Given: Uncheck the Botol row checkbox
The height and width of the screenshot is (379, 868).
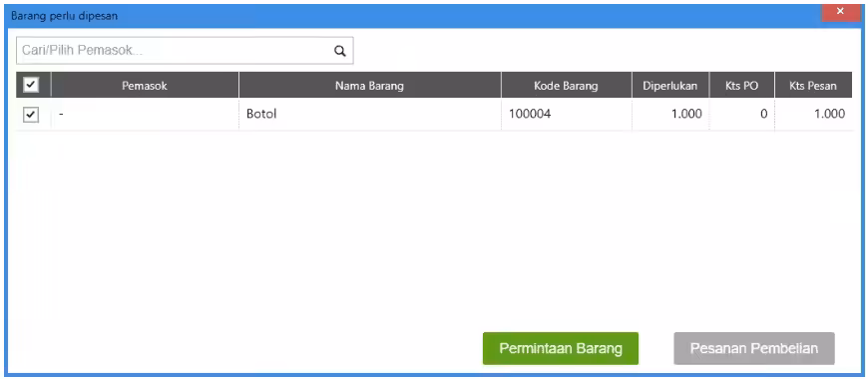Looking at the screenshot, I should coord(31,115).
